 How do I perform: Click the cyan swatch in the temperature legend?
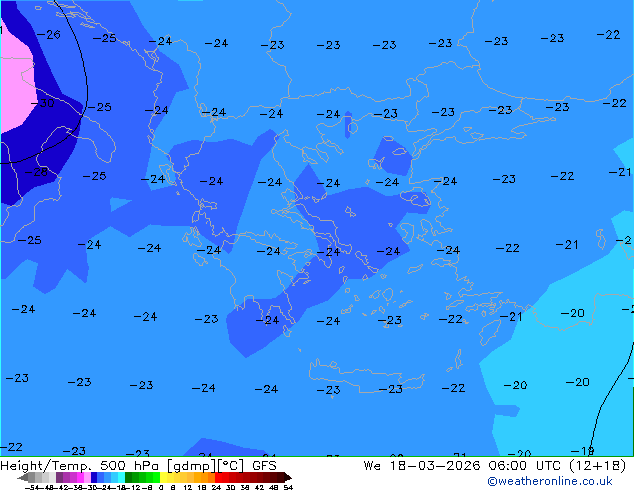[x=121, y=477]
